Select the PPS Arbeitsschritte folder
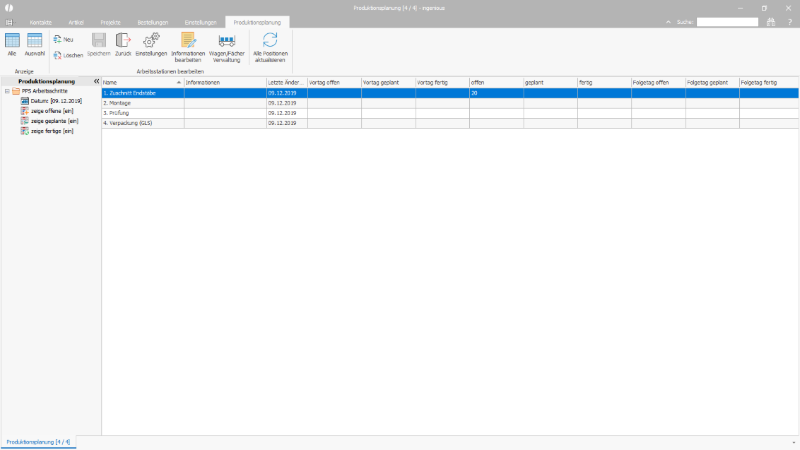 coord(40,91)
